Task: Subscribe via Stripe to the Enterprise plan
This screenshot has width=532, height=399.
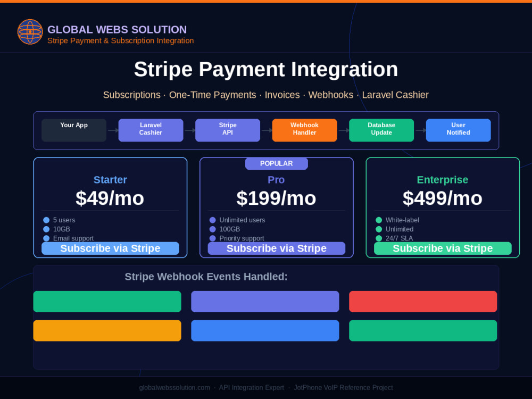Action: pyautogui.click(x=443, y=248)
